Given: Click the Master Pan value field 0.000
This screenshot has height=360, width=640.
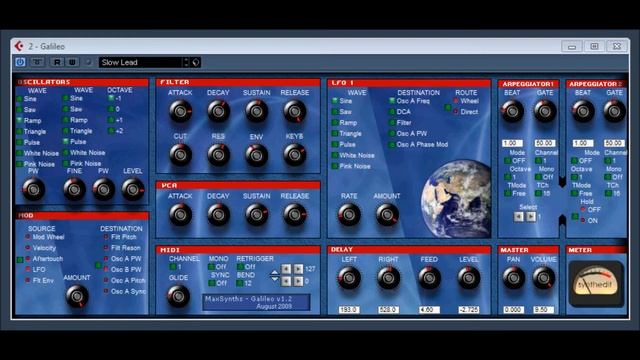Looking at the screenshot, I should pos(513,310).
